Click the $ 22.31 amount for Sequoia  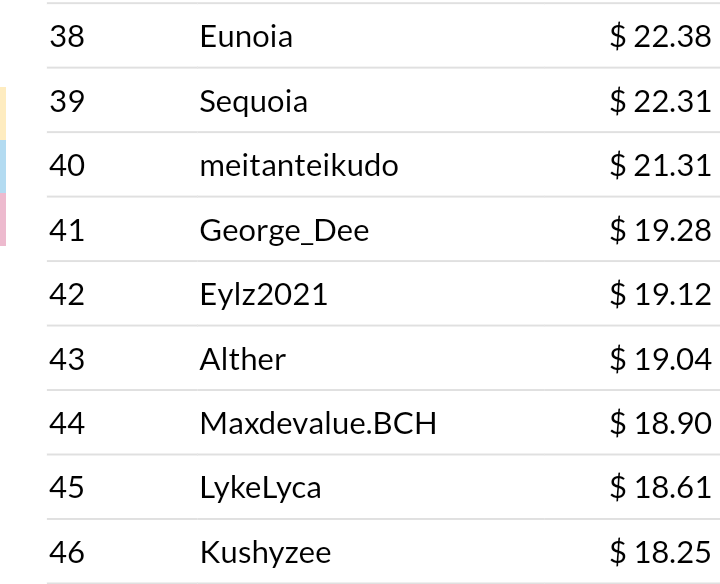point(661,101)
